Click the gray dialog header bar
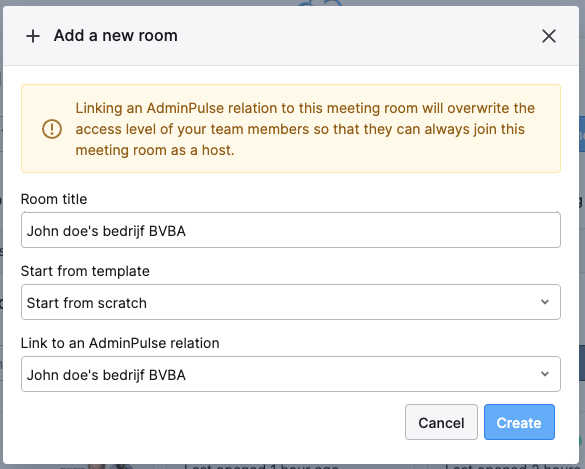Image resolution: width=585 pixels, height=469 pixels. coord(291,36)
